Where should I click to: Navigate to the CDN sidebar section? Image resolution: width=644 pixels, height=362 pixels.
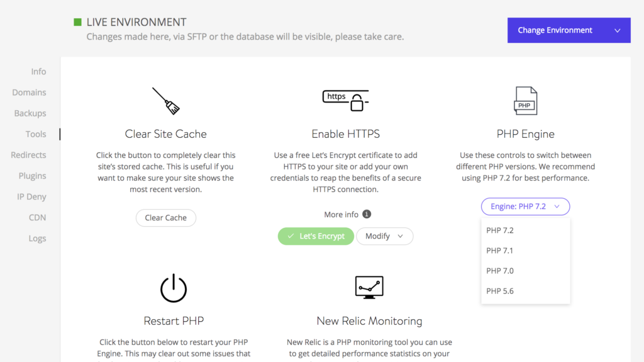(x=37, y=218)
